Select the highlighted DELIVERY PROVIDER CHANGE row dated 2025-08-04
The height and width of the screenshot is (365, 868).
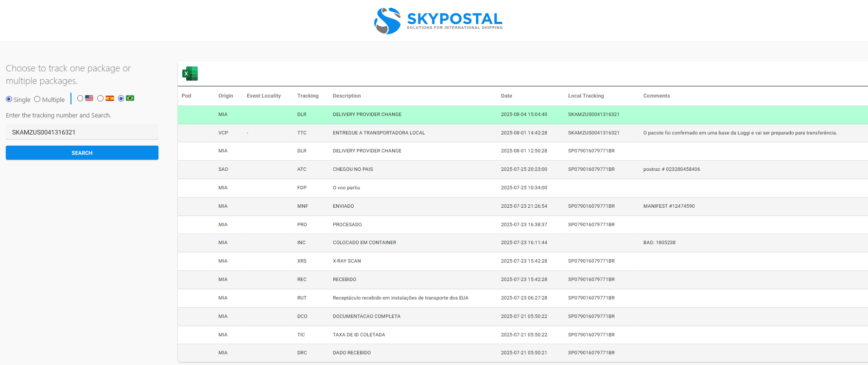tap(522, 115)
